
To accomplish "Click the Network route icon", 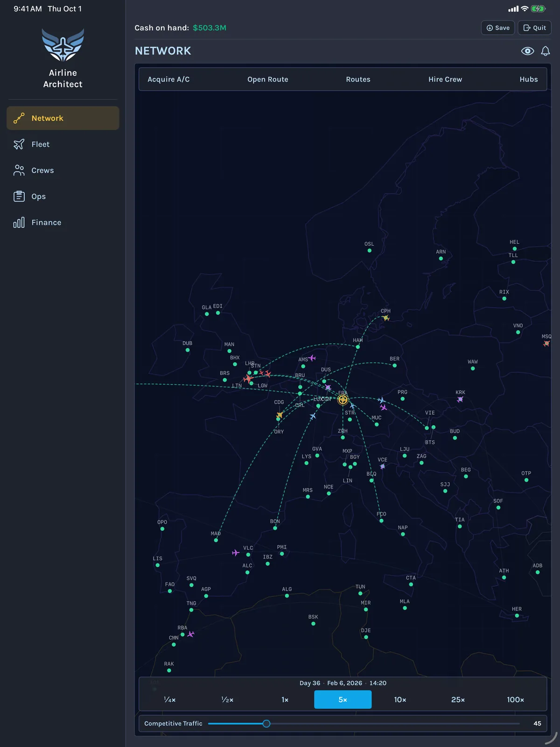I will pyautogui.click(x=19, y=118).
